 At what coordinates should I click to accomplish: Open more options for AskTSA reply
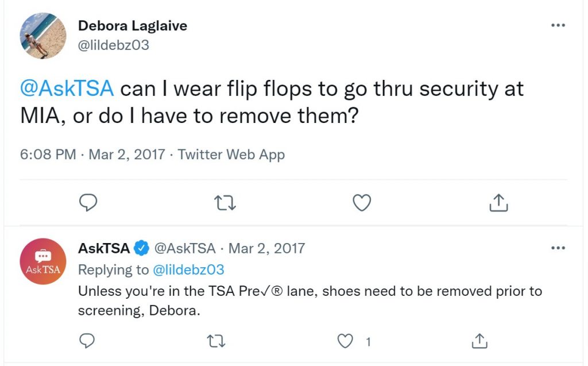click(x=558, y=248)
